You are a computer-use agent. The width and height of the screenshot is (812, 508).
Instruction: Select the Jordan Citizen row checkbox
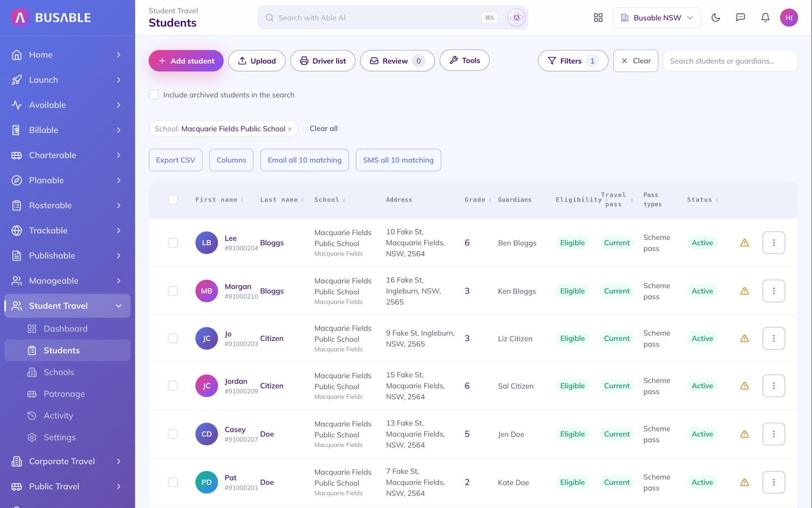(173, 386)
